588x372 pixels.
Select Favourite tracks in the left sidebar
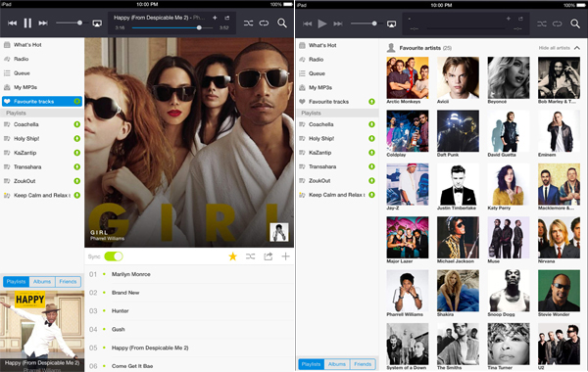coord(42,101)
